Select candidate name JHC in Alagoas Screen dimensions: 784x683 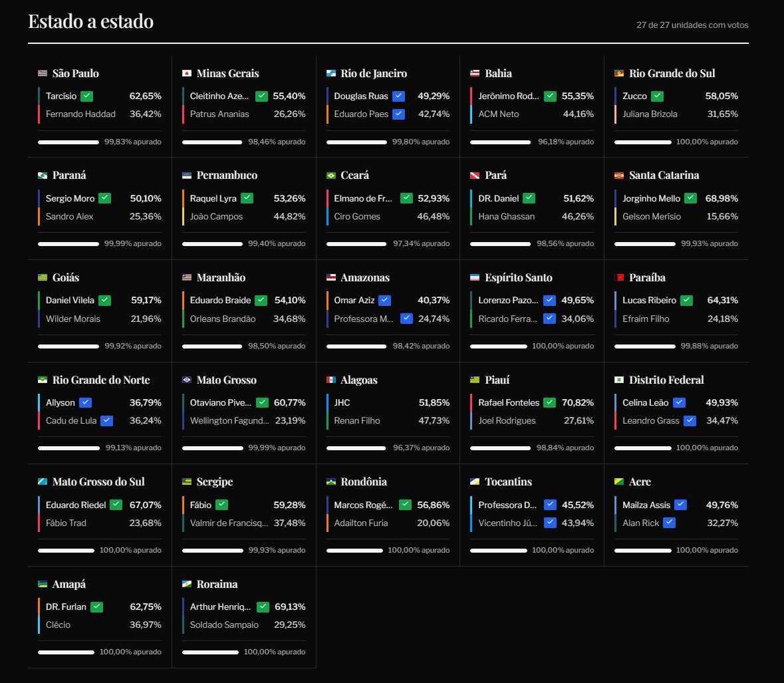point(342,402)
